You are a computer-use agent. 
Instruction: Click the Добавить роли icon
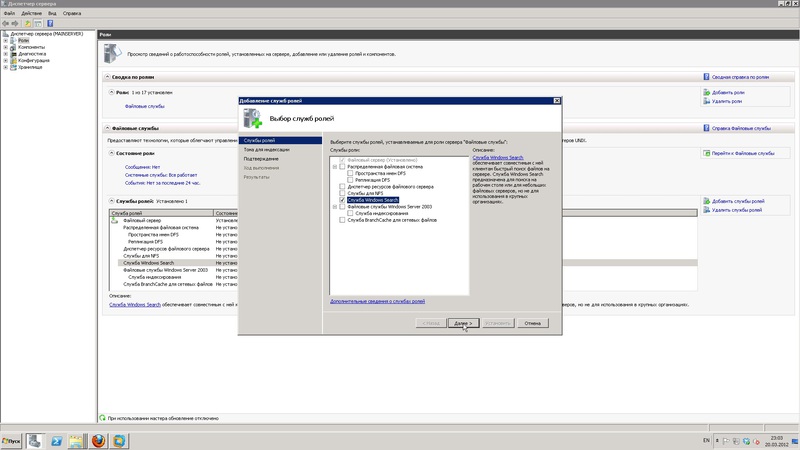click(x=707, y=92)
